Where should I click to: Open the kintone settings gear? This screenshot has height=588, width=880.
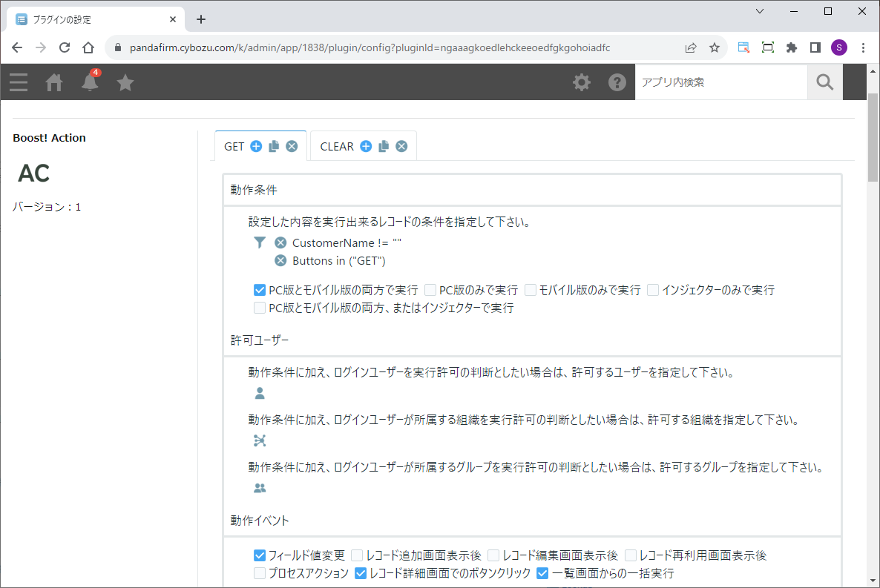click(x=582, y=82)
